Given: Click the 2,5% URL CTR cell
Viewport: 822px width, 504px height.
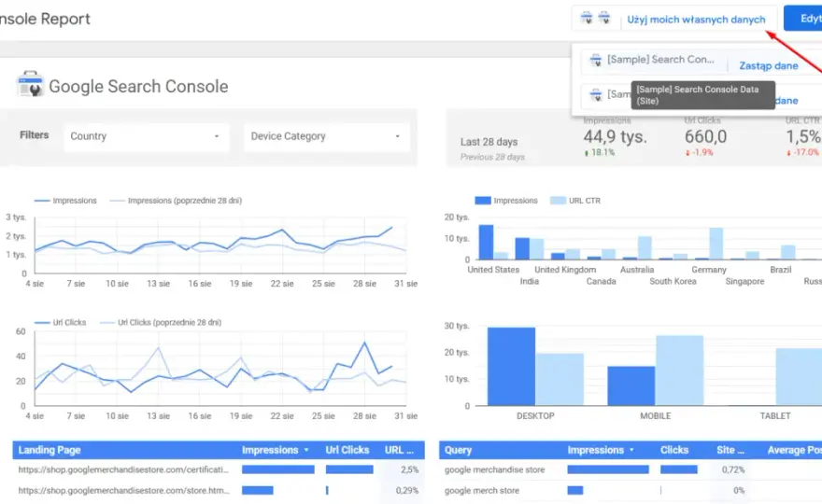Looking at the screenshot, I should pyautogui.click(x=409, y=470).
